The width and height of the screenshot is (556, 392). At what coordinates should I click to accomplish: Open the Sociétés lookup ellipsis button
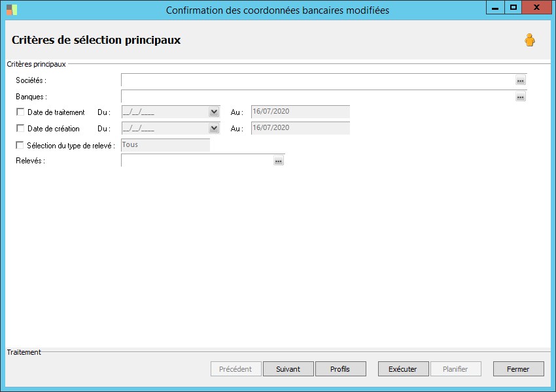(x=520, y=80)
